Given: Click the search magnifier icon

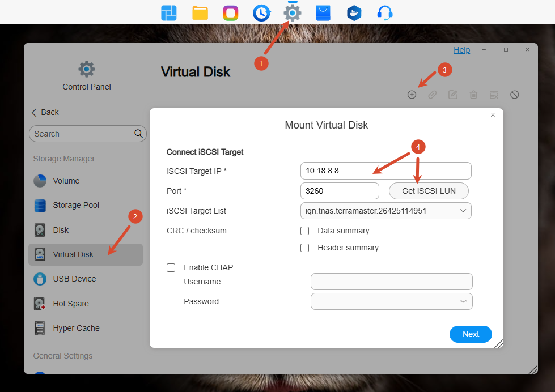Looking at the screenshot, I should tap(138, 134).
